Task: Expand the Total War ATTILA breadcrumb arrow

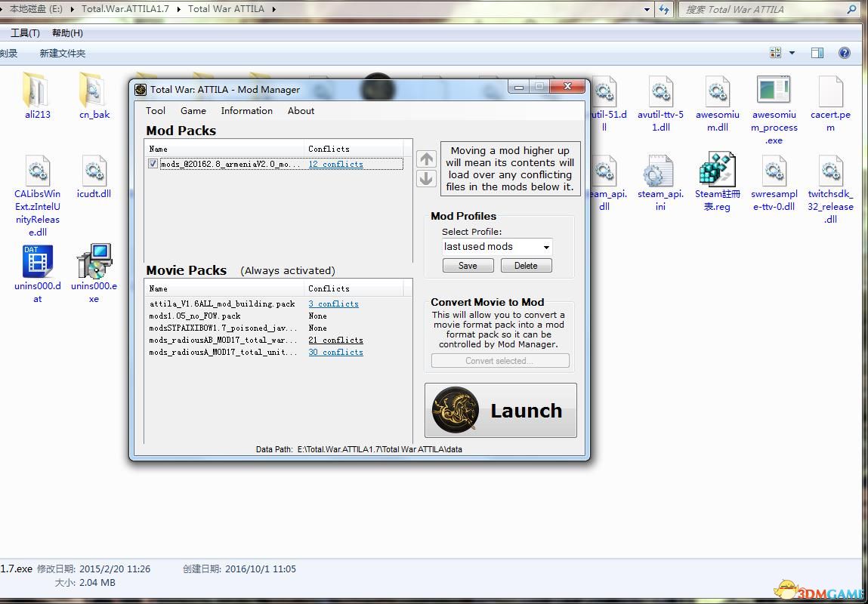Action: point(274,9)
